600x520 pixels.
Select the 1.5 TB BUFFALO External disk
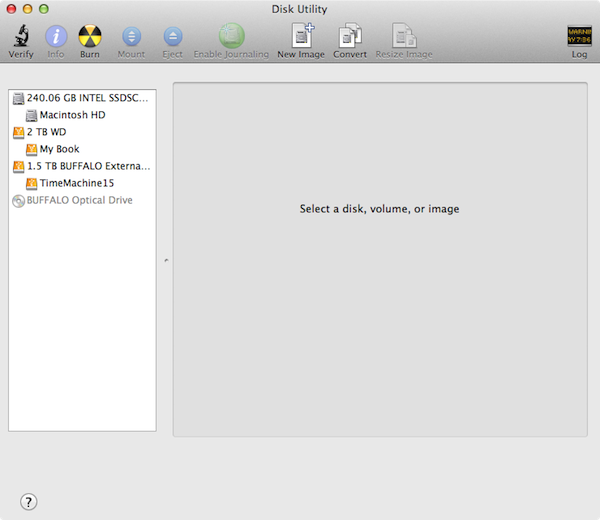82,166
